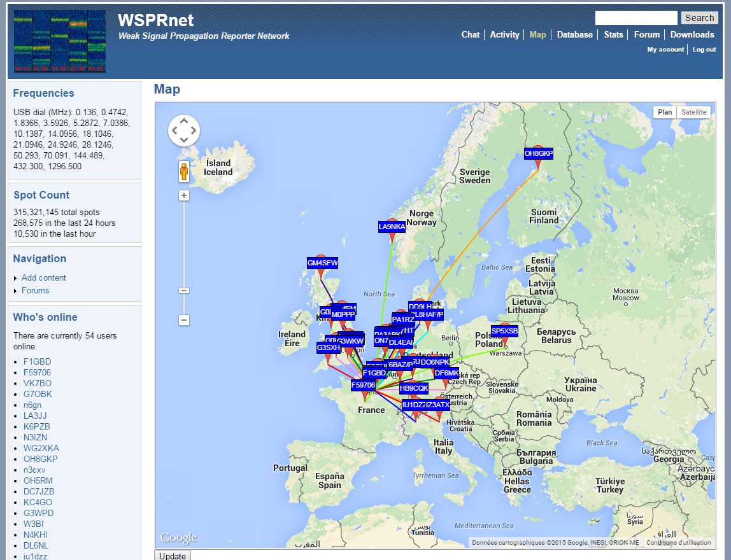This screenshot has height=560, width=731.
Task: Click the Update button below map
Action: (173, 556)
